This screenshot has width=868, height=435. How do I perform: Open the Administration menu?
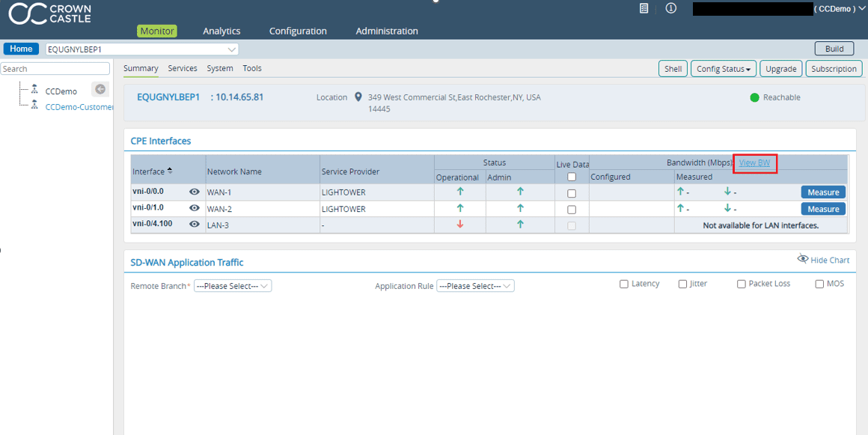tap(387, 31)
